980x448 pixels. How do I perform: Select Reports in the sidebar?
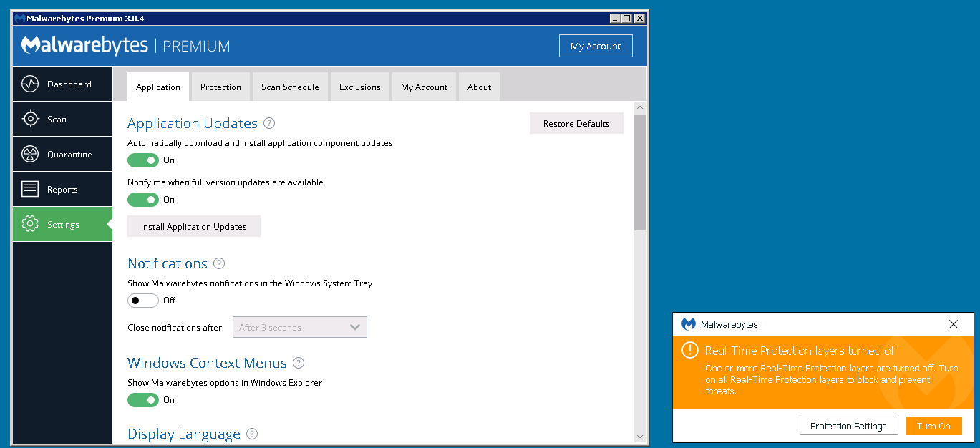click(62, 189)
